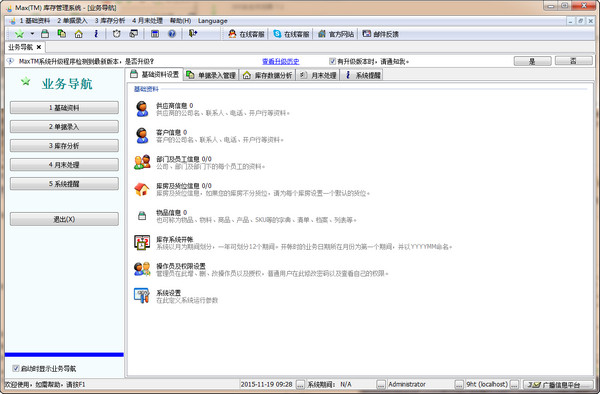The image size is (600, 394).
Task: Open 操作员及权限设置 entry
Action: click(181, 266)
